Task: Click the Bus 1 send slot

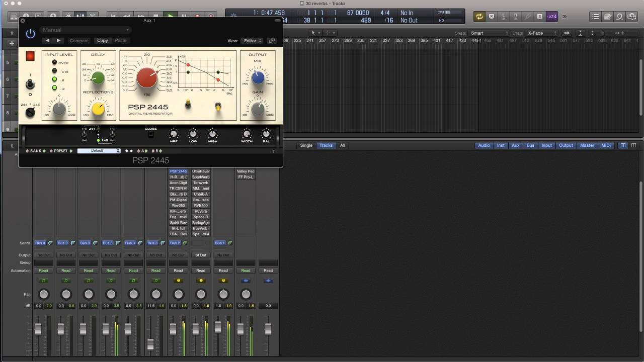Action: [220, 243]
